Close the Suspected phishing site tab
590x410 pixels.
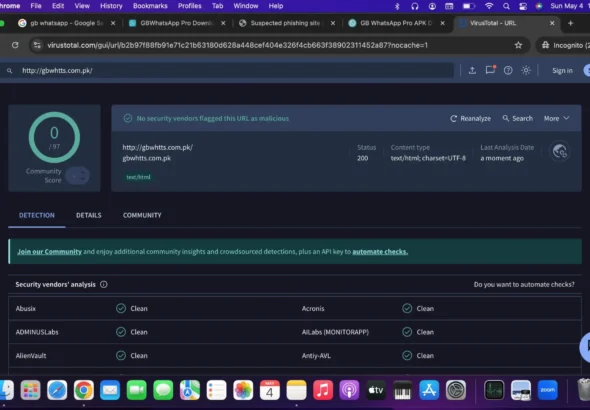[333, 23]
